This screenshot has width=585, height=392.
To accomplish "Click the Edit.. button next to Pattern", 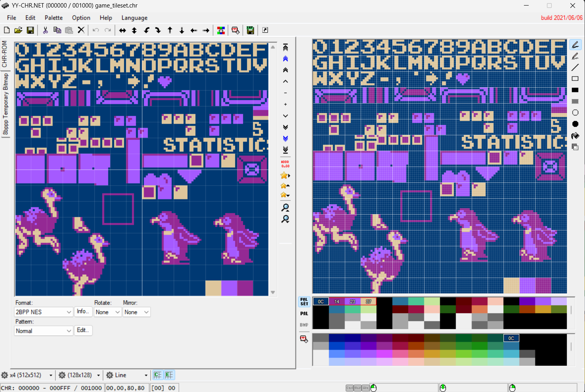I will tap(83, 330).
